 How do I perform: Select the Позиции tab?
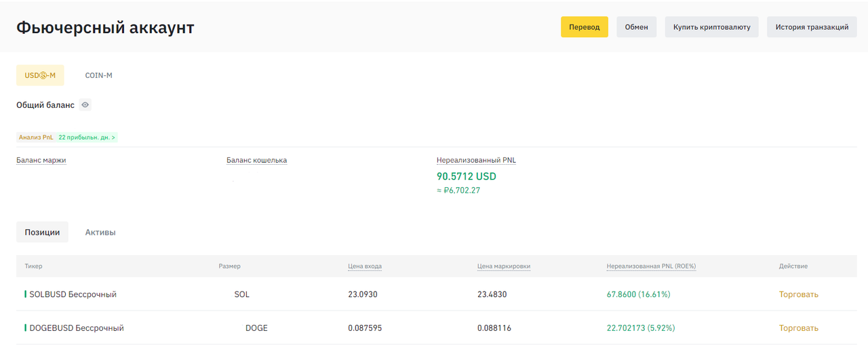[x=42, y=232]
